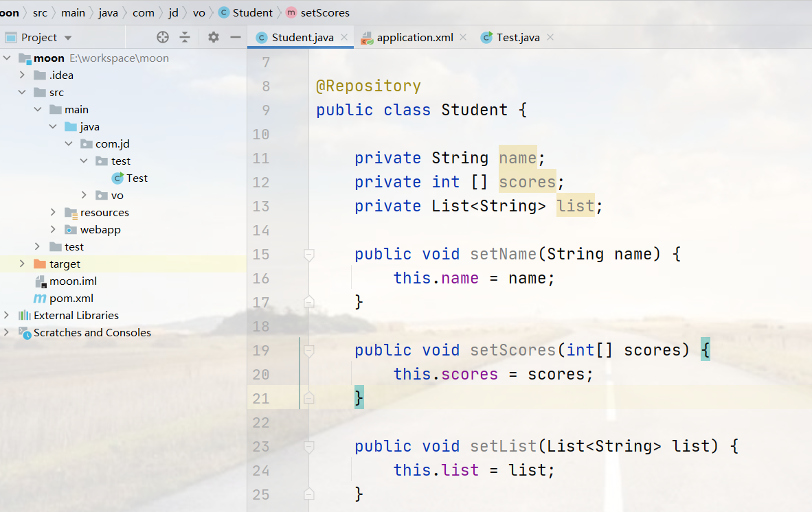Click highlighted 'name' field on line 11
Screen dimensions: 812x512
coord(517,158)
